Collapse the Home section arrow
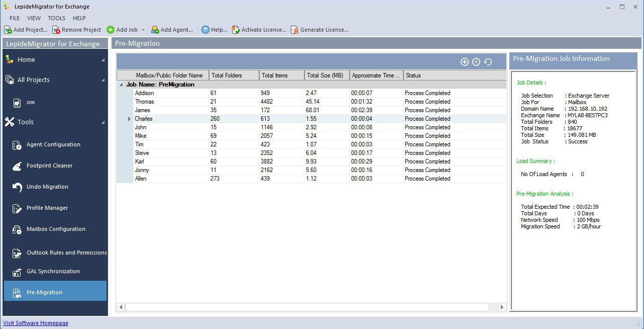 click(103, 60)
